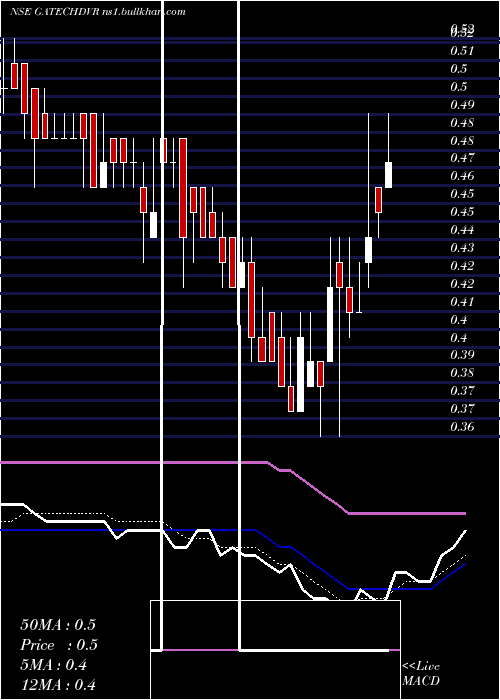Click the 0.41 price axis label
The image size is (500, 700).
[462, 302]
